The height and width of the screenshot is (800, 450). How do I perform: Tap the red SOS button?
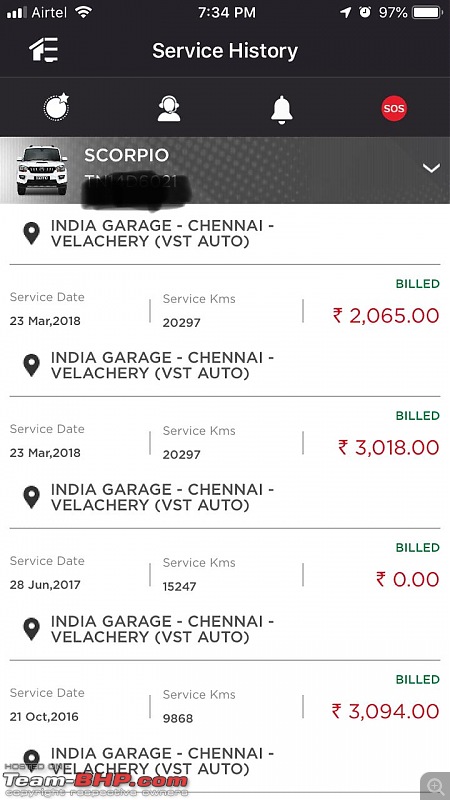click(x=394, y=108)
